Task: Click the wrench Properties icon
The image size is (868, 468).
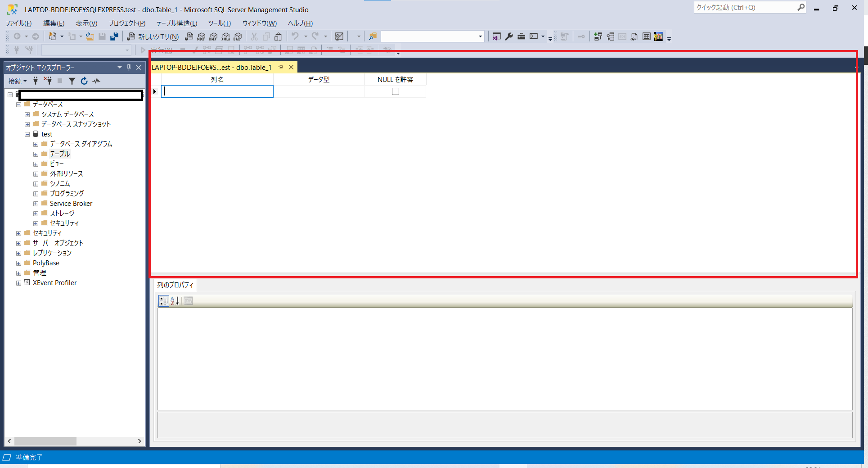Action: point(509,36)
